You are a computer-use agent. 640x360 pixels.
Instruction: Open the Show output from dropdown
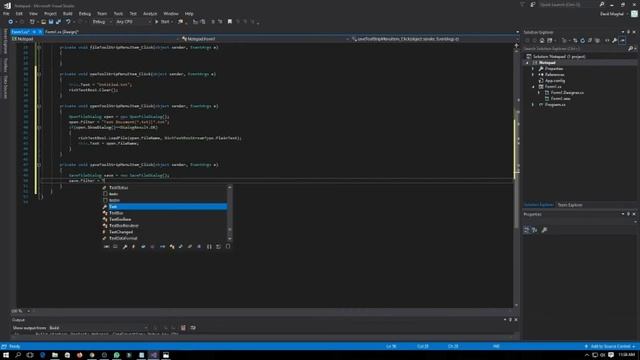pyautogui.click(x=98, y=328)
